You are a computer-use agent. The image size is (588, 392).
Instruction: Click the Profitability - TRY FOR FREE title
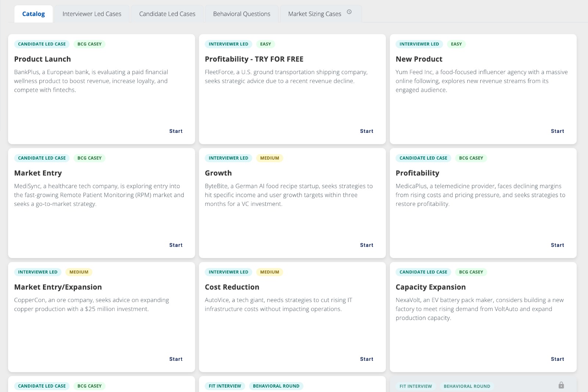(x=254, y=59)
